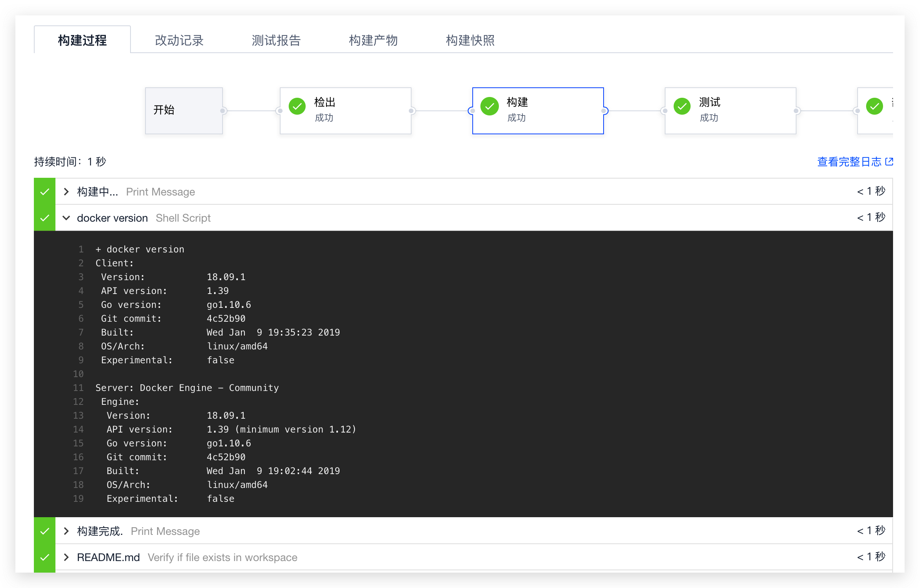Open 查看完整日志 full log link
This screenshot has width=920, height=588.
(849, 162)
